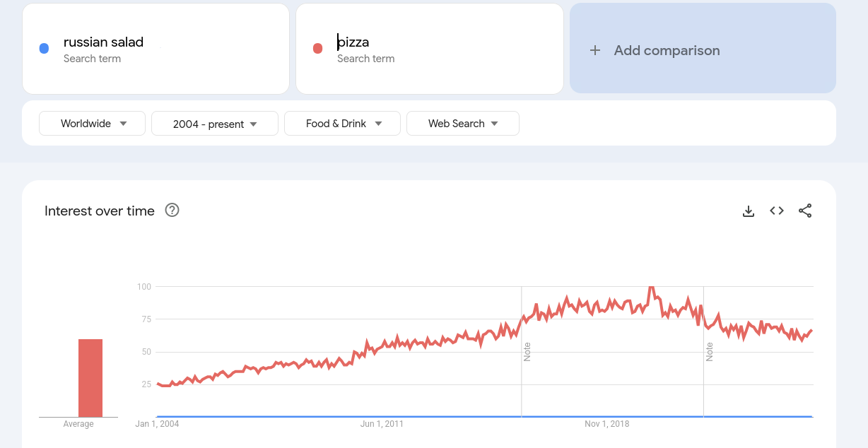Click the first Note marker on the chart
Viewport: 868px width, 448px height.
tap(527, 351)
